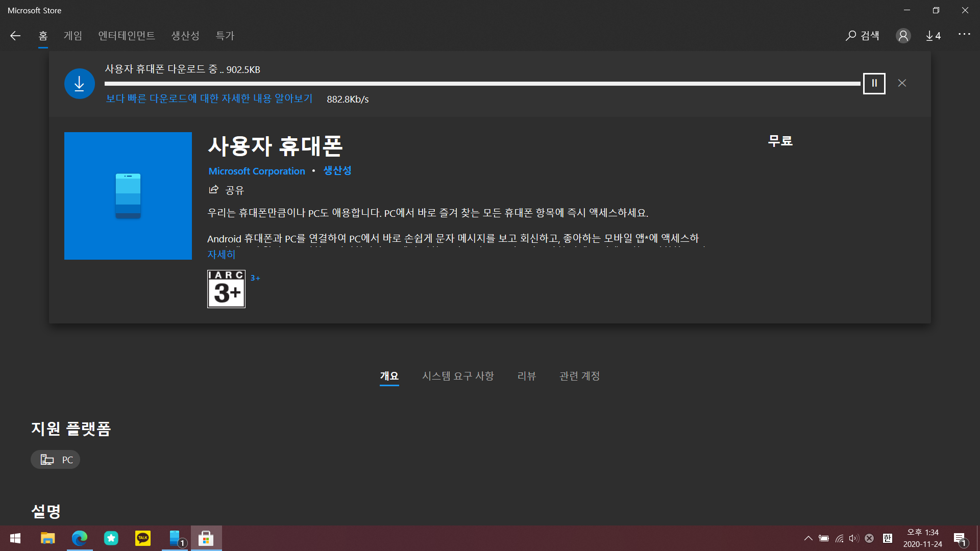Screen dimensions: 980x551
Task: Switch to the 게임 tab
Action: (x=72, y=36)
